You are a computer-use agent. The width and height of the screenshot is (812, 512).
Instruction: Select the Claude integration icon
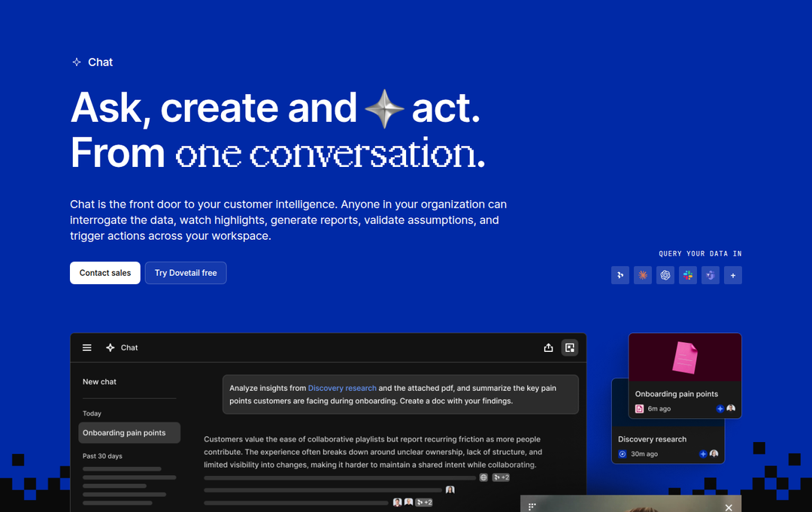pos(643,275)
